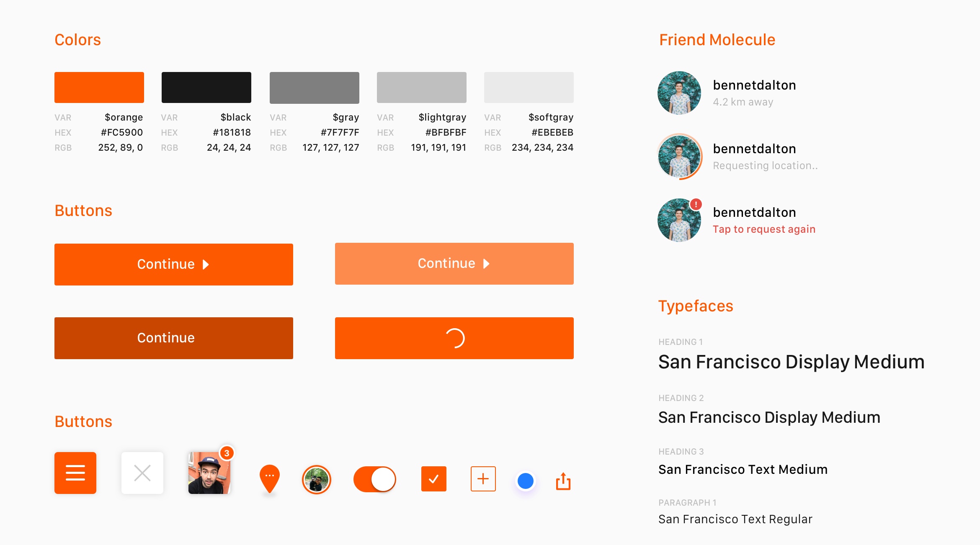Select the $orange color swatch
Viewport: 980px width, 545px height.
pos(99,87)
